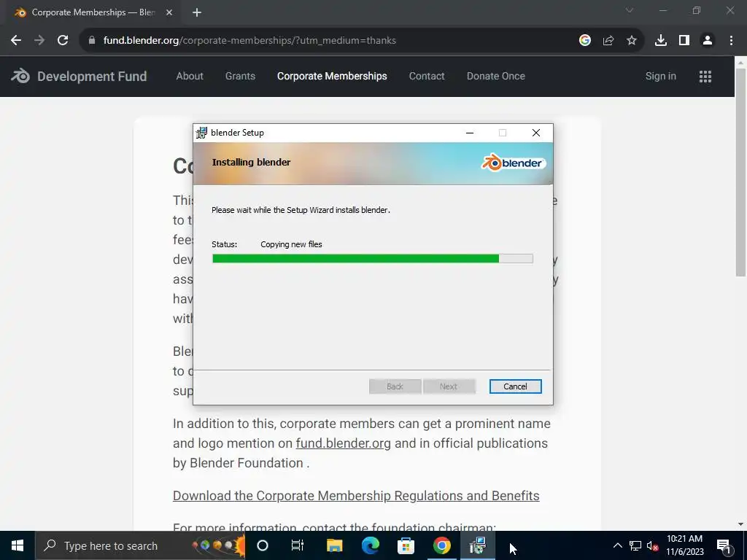This screenshot has width=747, height=560.
Task: Follow the fund.blender.org link in the paragraph
Action: click(343, 443)
